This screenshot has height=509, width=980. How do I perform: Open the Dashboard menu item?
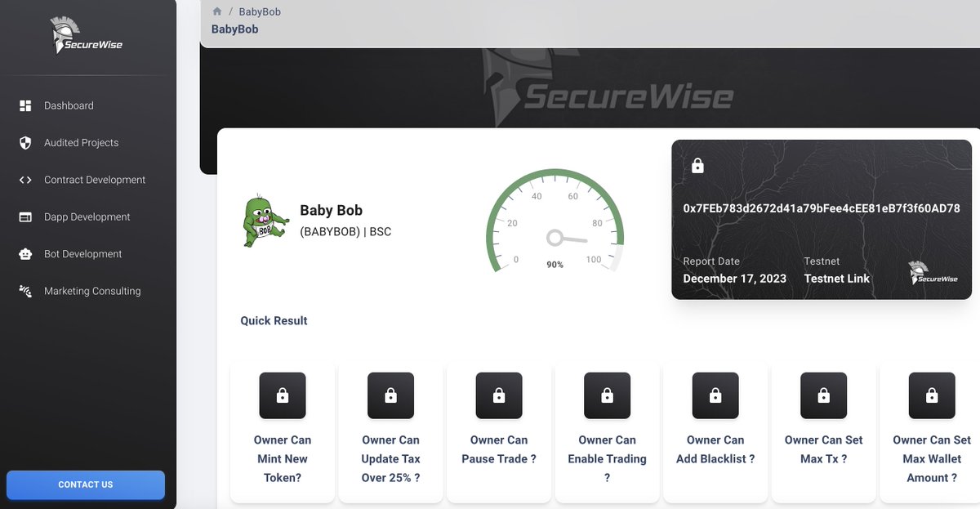point(69,105)
